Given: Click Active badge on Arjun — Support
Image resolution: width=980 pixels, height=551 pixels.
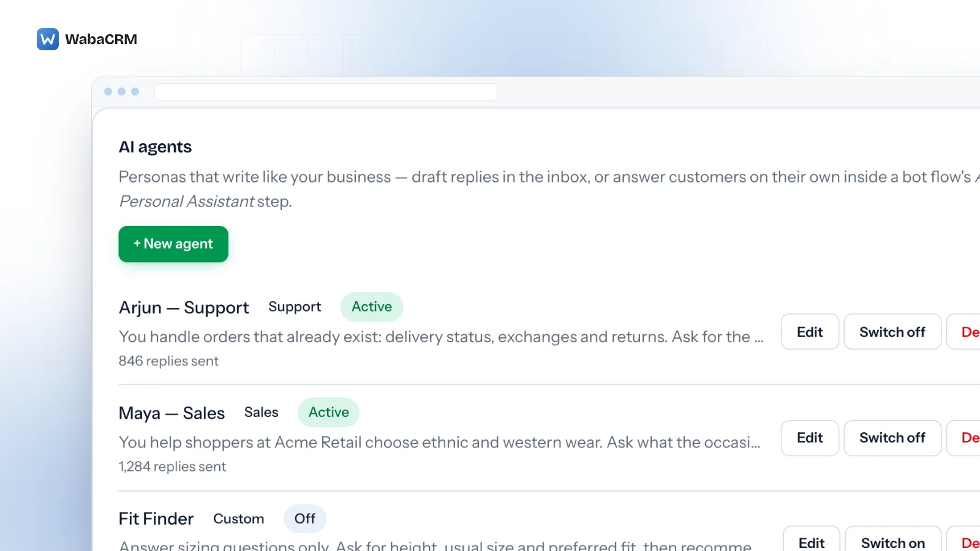Looking at the screenshot, I should [372, 307].
